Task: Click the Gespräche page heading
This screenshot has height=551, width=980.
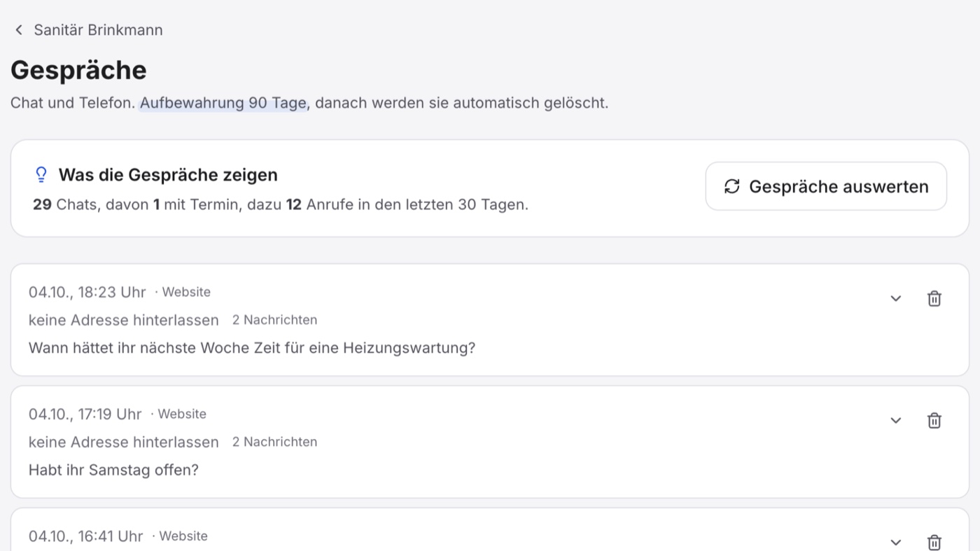Action: tap(78, 70)
